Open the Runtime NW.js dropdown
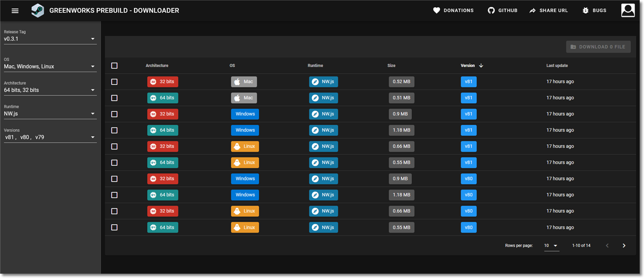Image resolution: width=644 pixels, height=278 pixels. click(50, 114)
